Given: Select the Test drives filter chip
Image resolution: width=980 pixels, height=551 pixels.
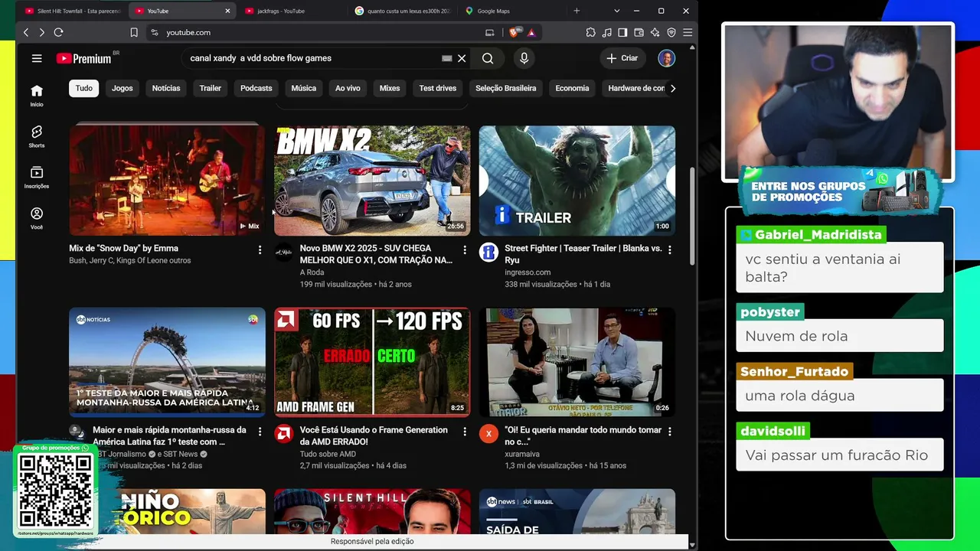Looking at the screenshot, I should [438, 88].
